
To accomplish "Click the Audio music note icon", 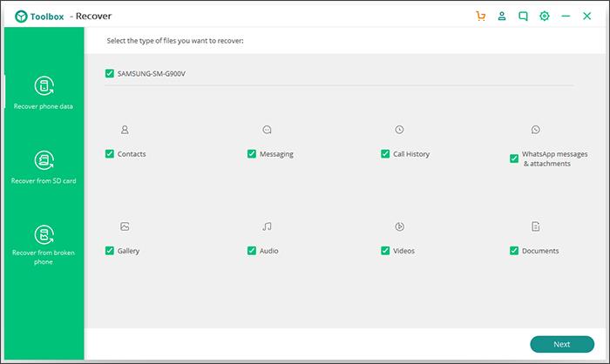I will point(267,226).
